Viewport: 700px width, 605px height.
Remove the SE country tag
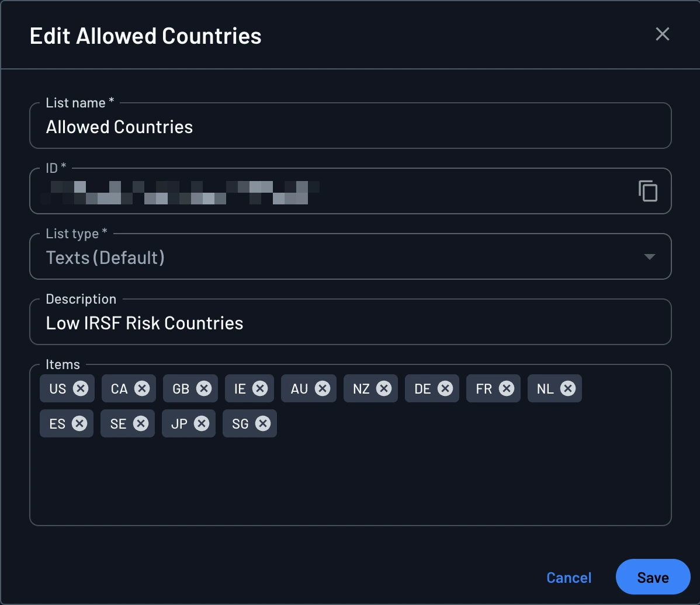[x=141, y=423]
